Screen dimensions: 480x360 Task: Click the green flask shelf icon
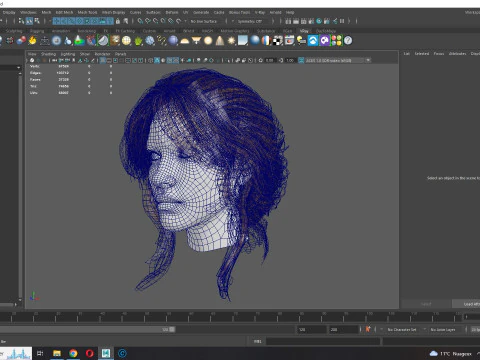(79, 41)
